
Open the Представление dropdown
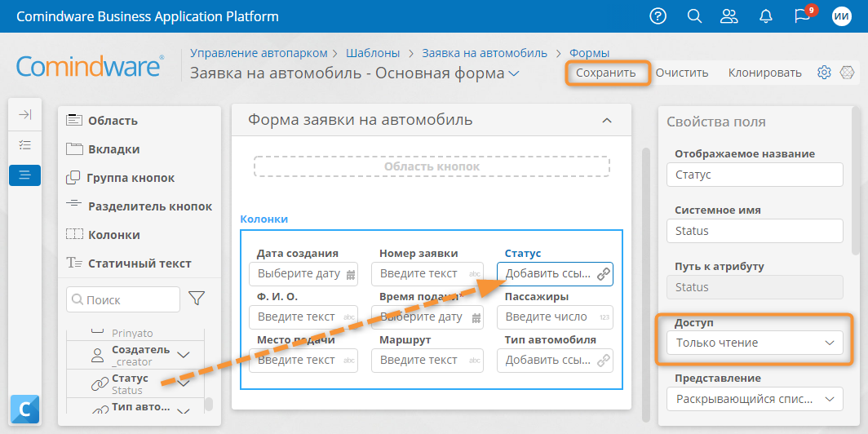(755, 399)
